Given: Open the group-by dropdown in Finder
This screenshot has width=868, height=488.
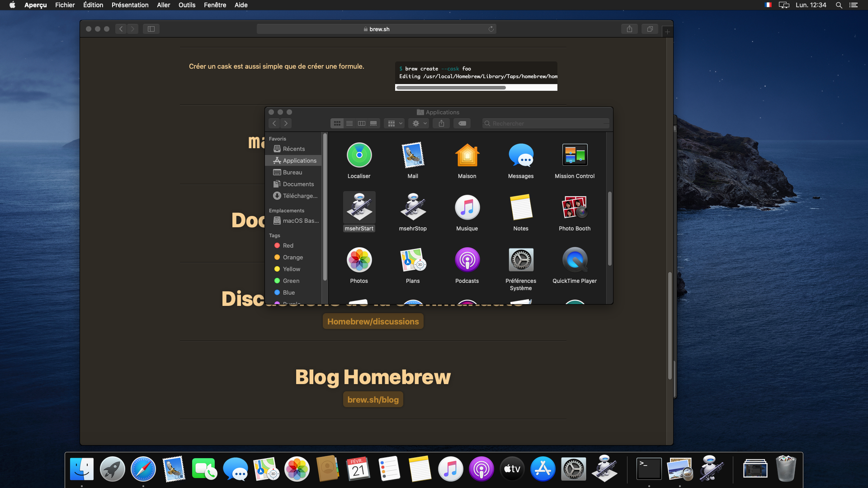Looking at the screenshot, I should click(394, 123).
